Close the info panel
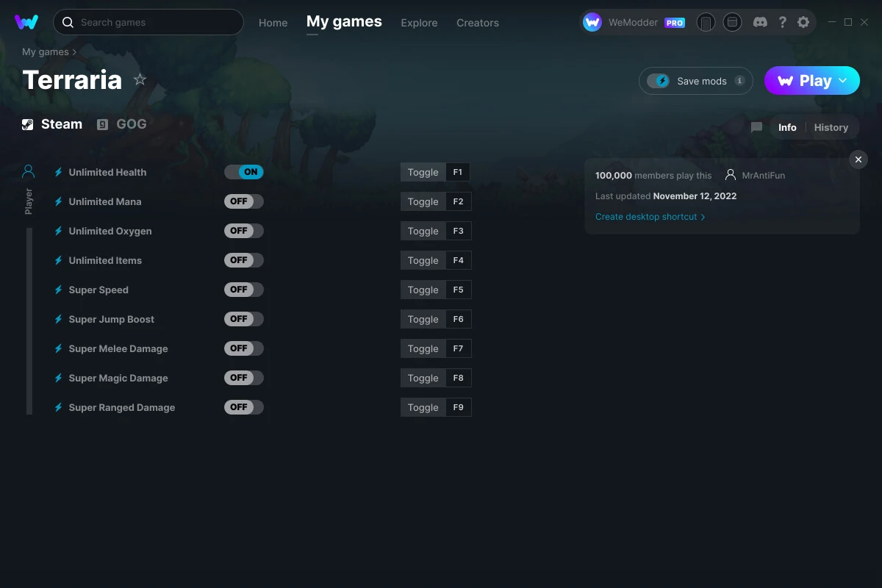Screen dimensions: 882x588 click(x=858, y=159)
